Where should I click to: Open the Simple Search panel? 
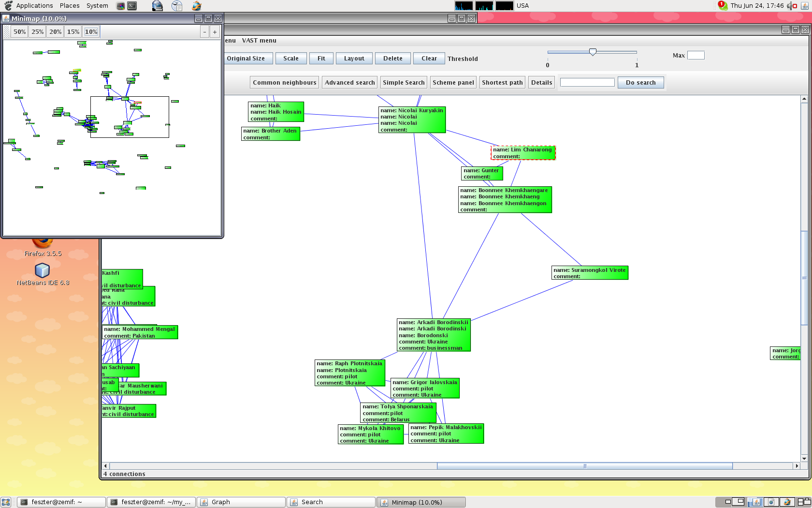pos(404,83)
